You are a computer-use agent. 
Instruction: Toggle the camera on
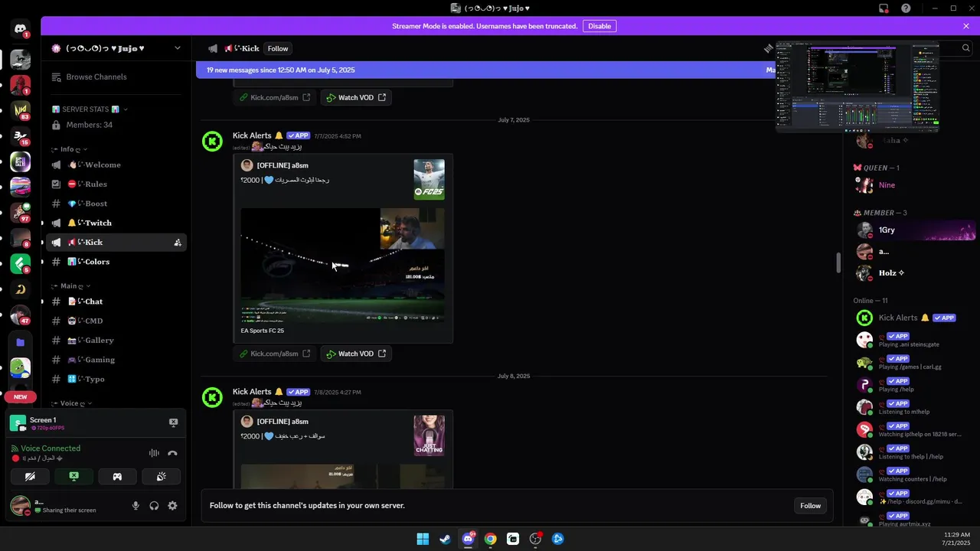click(30, 476)
